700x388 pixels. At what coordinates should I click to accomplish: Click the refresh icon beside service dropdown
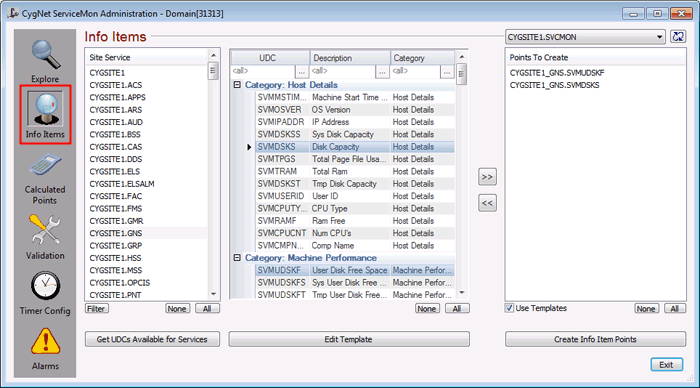coord(678,37)
